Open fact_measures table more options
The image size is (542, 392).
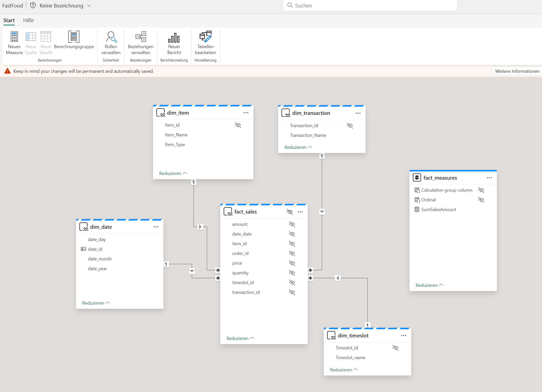click(489, 178)
